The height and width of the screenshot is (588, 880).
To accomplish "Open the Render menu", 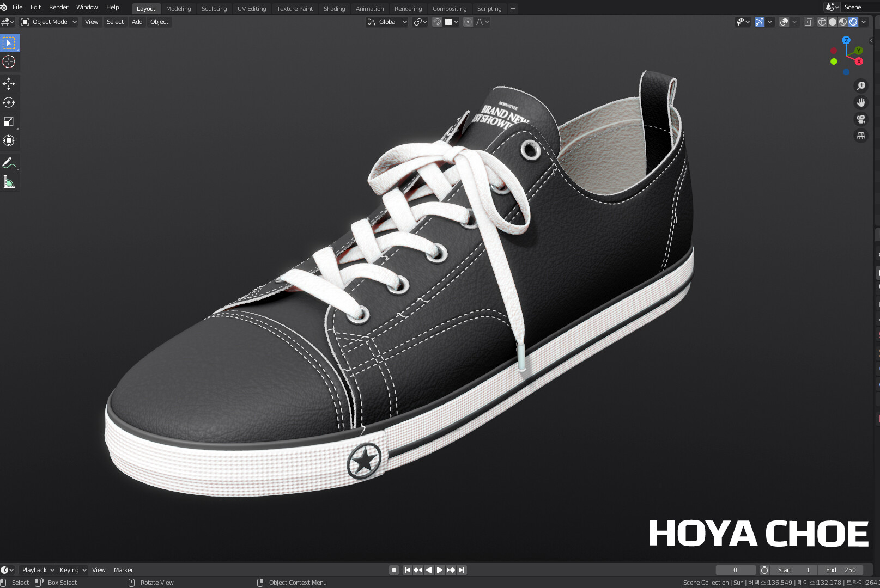I will (x=58, y=7).
